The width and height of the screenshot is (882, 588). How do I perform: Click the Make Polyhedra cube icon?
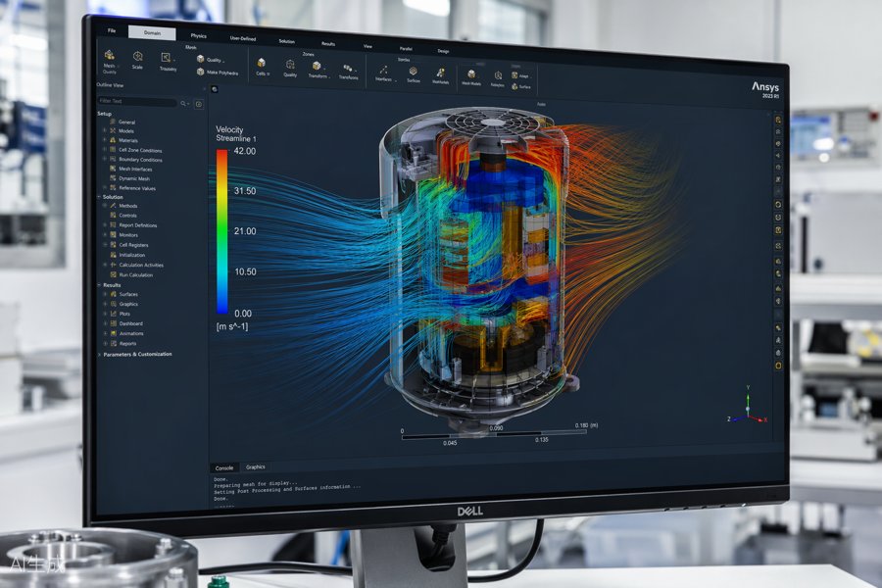pos(200,72)
